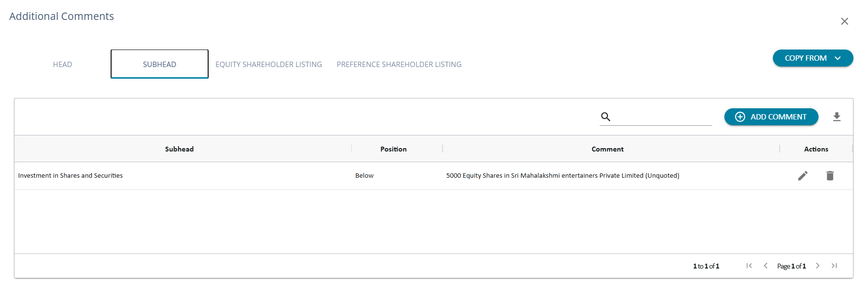The width and height of the screenshot is (868, 286).
Task: Go to the next page
Action: (x=818, y=266)
